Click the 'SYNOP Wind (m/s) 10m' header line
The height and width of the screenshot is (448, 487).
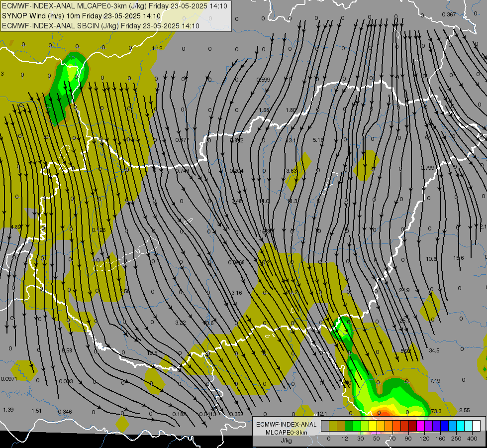(82, 16)
